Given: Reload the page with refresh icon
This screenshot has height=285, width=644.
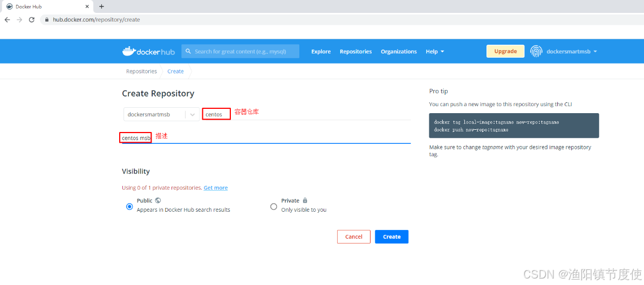Looking at the screenshot, I should coord(32,20).
